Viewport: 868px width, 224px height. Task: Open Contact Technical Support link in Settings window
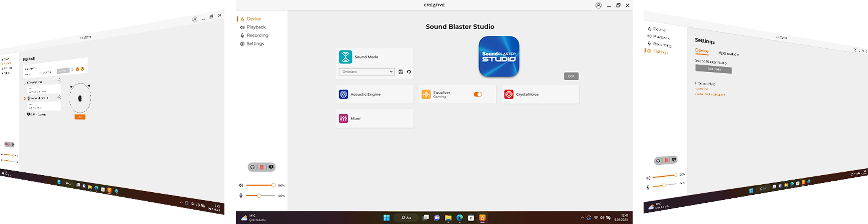[710, 95]
